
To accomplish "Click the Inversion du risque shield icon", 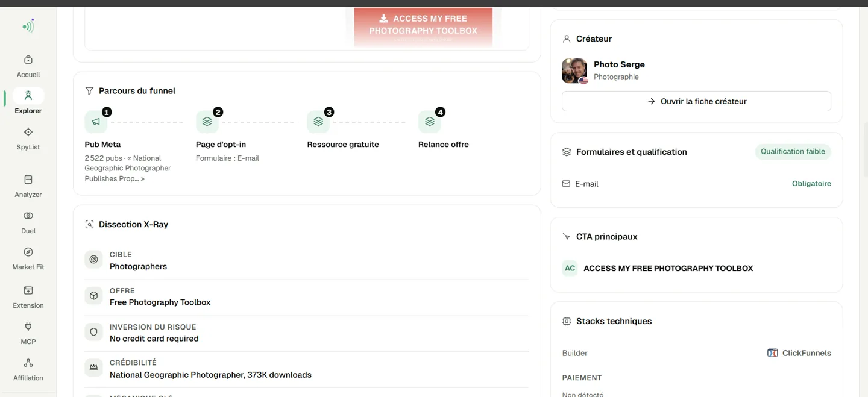I will point(93,332).
